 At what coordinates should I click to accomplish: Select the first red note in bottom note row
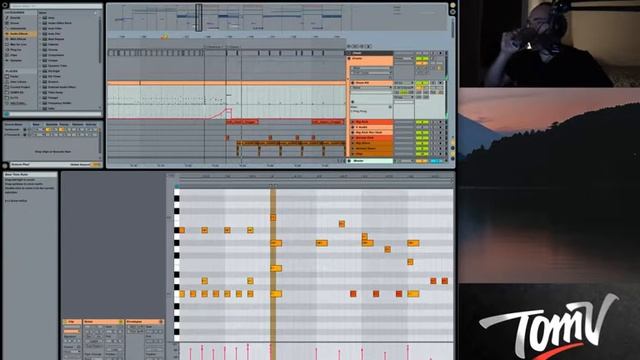[x=353, y=293]
